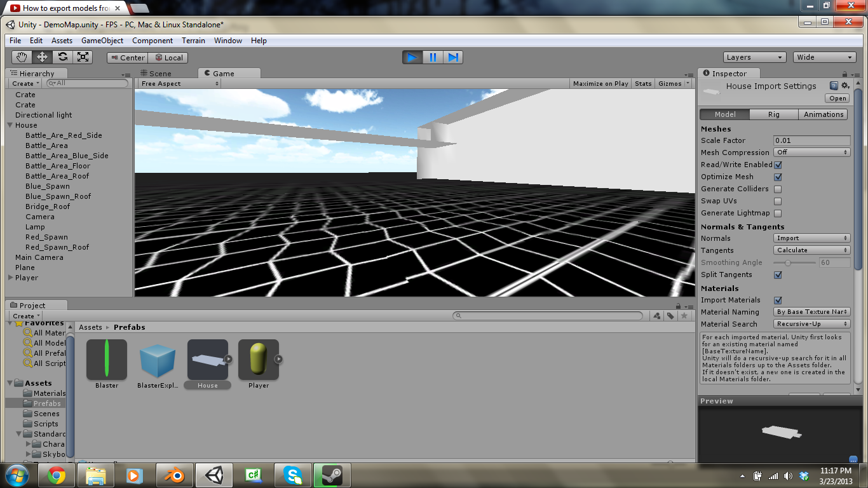Open the Free Aspect dropdown

point(180,83)
